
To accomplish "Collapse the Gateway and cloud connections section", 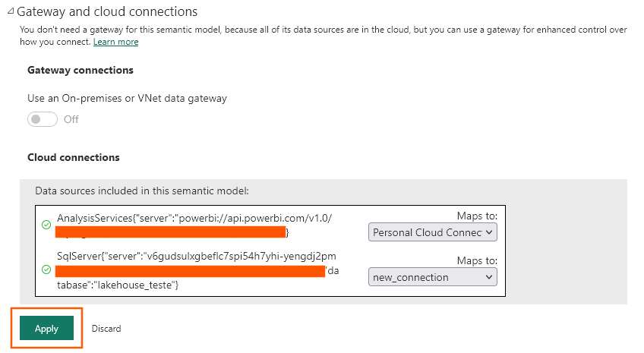I will 10,12.
